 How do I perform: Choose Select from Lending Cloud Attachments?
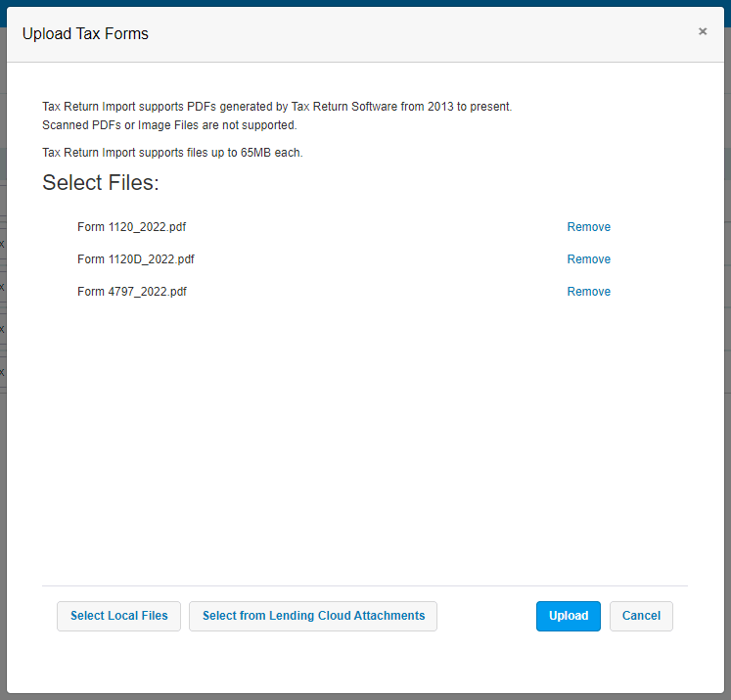(x=313, y=616)
